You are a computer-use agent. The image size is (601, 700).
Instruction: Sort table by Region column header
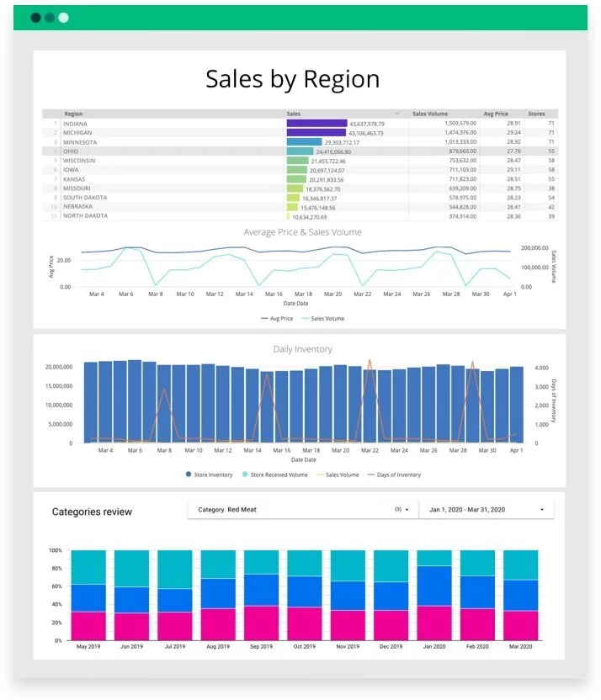pos(74,114)
